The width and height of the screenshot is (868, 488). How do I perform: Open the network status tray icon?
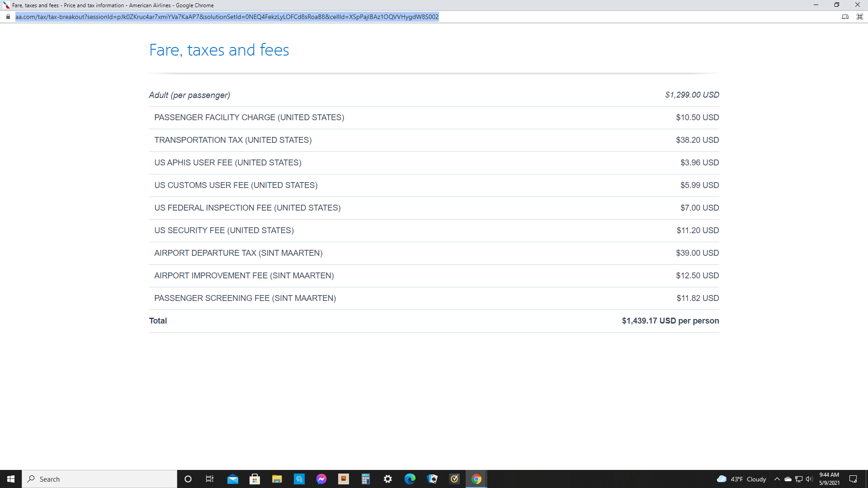tap(798, 479)
